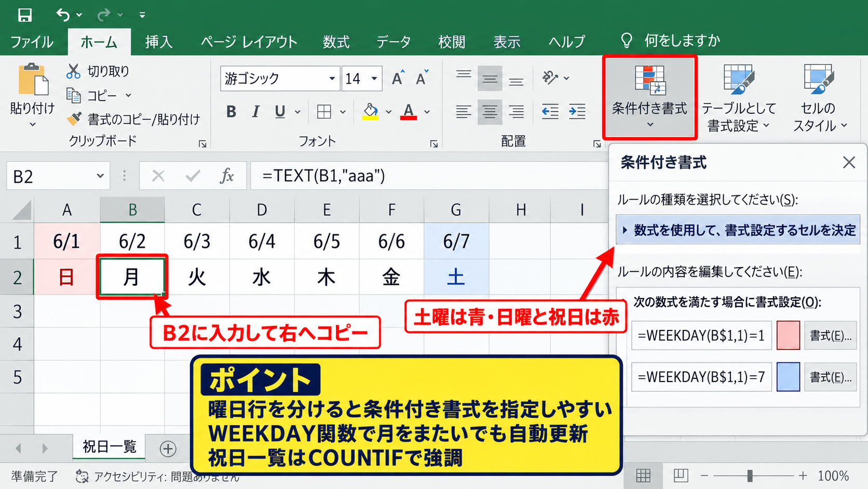868x489 pixels.
Task: Toggle align left
Action: pos(464,112)
